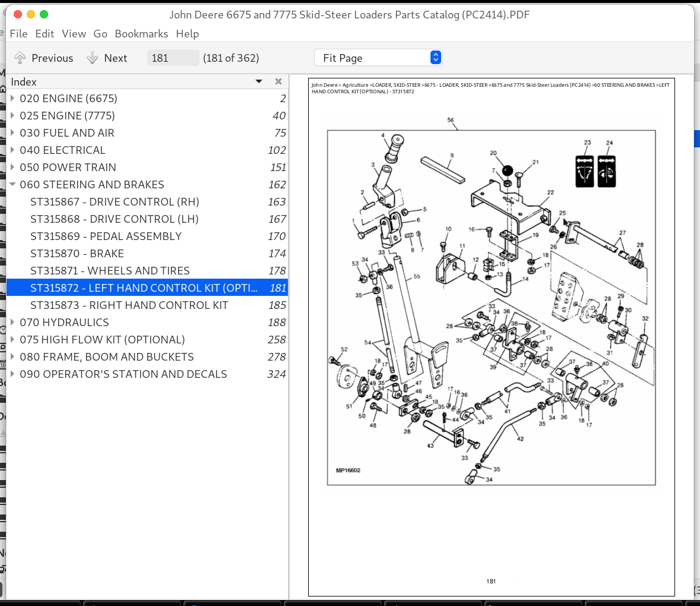The height and width of the screenshot is (606, 700).
Task: Click the Index pane title
Action: coord(24,82)
